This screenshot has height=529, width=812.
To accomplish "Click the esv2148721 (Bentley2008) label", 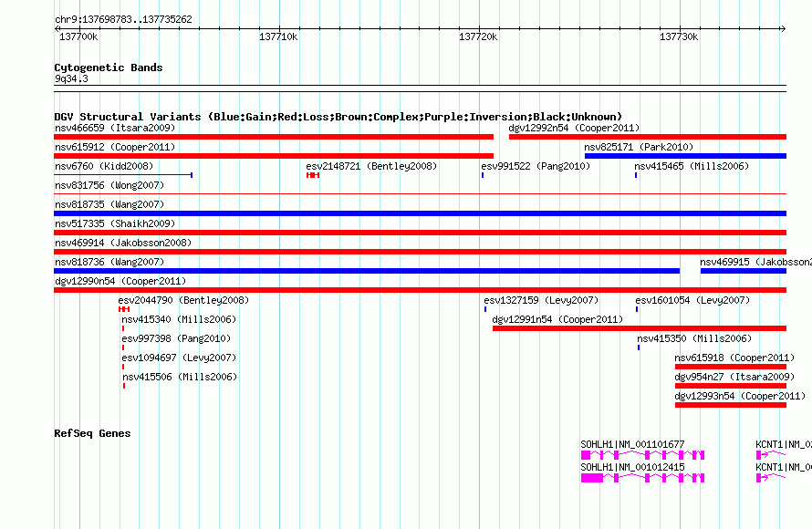I will click(371, 166).
